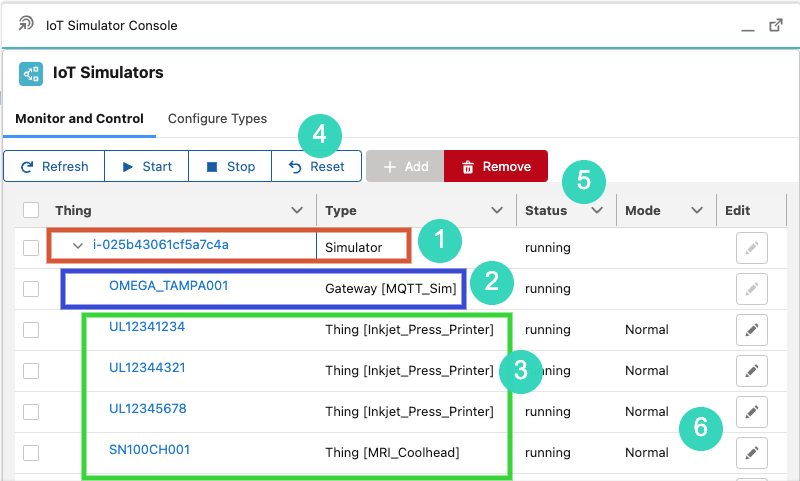Open the Configure Types tab

click(x=217, y=119)
